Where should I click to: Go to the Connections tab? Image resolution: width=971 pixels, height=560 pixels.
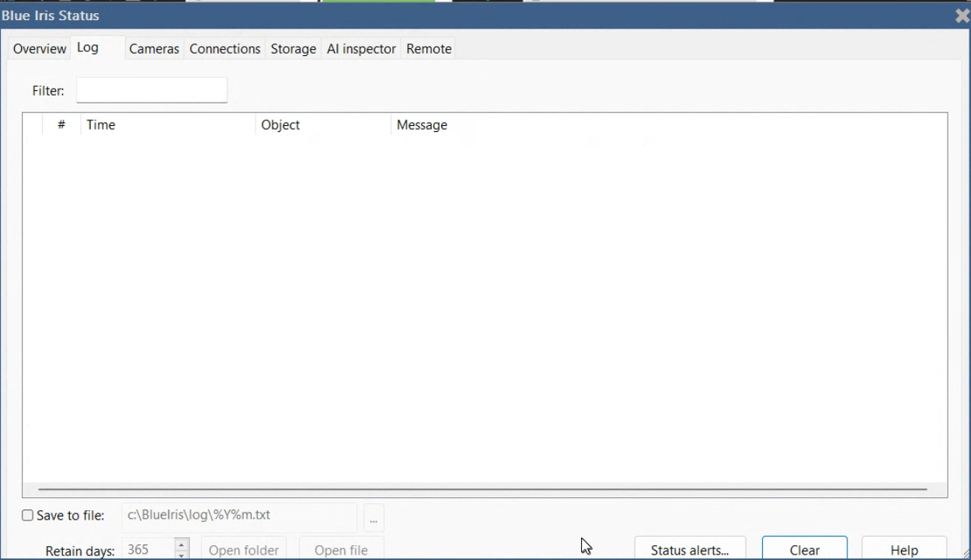click(x=224, y=49)
